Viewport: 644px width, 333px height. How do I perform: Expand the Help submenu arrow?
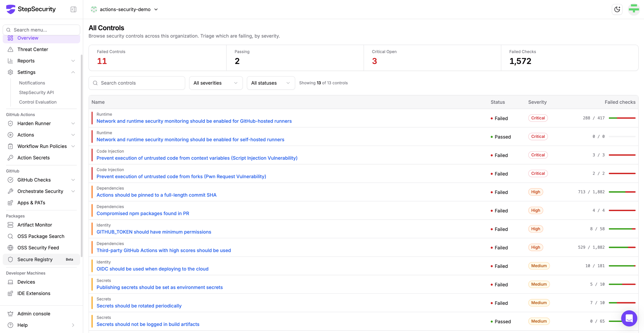73,325
